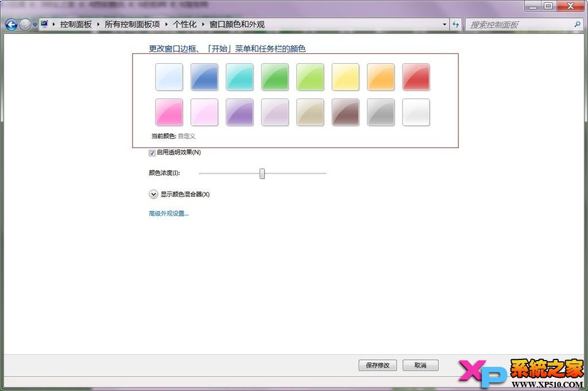The height and width of the screenshot is (391, 588).
Task: Click the refresh icon in the address bar
Action: (456, 25)
